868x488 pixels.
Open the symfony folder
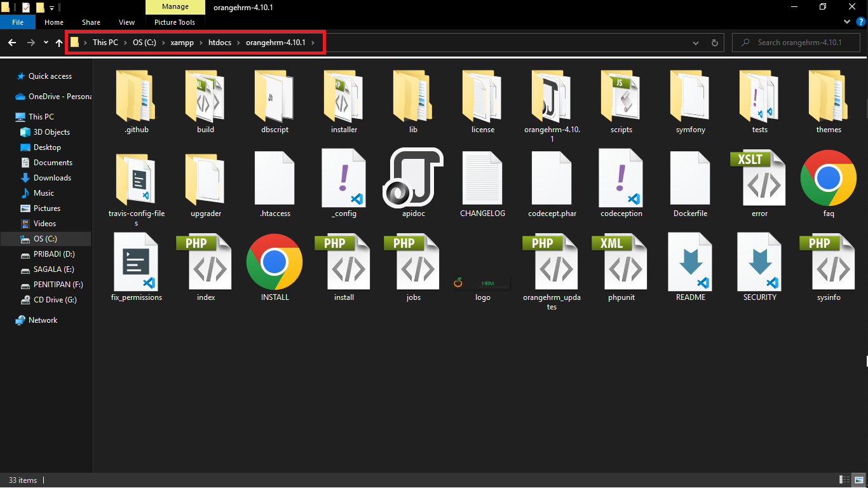[691, 102]
